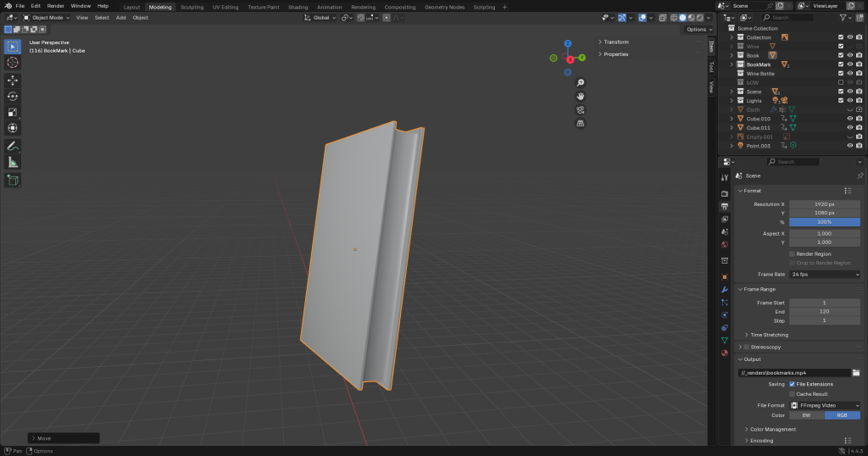Expand the Lights collection in outliner
The height and width of the screenshot is (456, 868).
pos(732,101)
